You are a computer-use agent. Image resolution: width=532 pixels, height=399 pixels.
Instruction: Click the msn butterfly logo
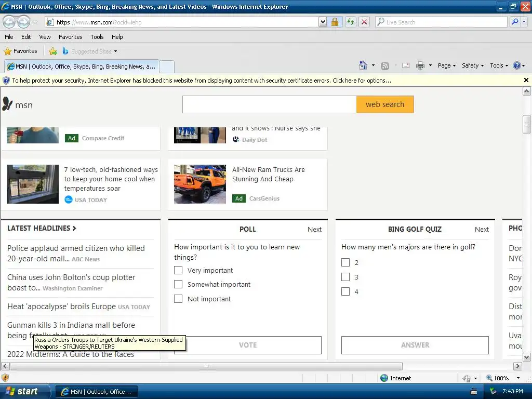coord(7,104)
